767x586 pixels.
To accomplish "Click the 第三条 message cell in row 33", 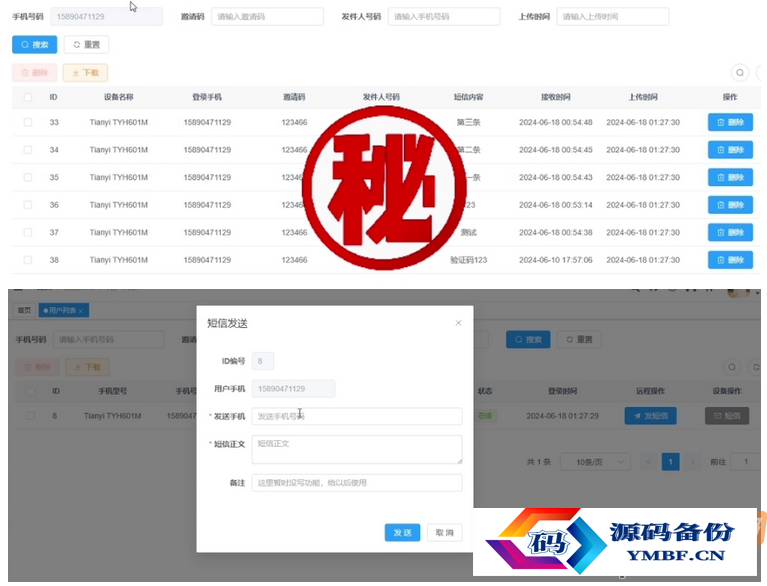I will pos(469,122).
